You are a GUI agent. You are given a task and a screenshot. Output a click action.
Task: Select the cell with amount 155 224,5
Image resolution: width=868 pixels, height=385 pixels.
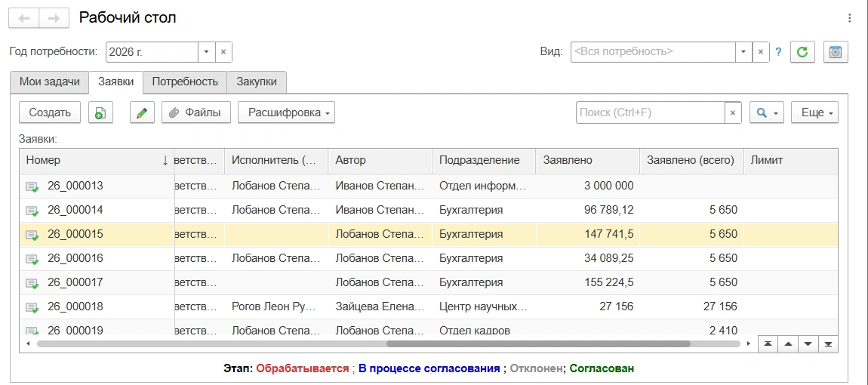[588, 282]
